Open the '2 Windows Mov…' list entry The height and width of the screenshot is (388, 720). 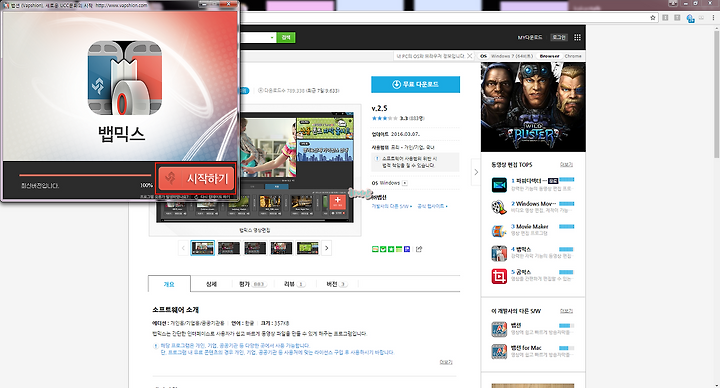pyautogui.click(x=533, y=203)
